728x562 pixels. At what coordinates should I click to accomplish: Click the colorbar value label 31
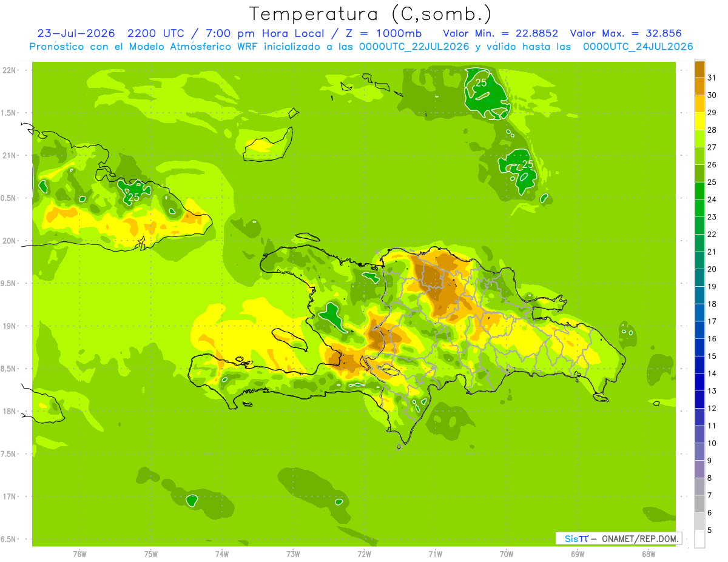click(712, 77)
